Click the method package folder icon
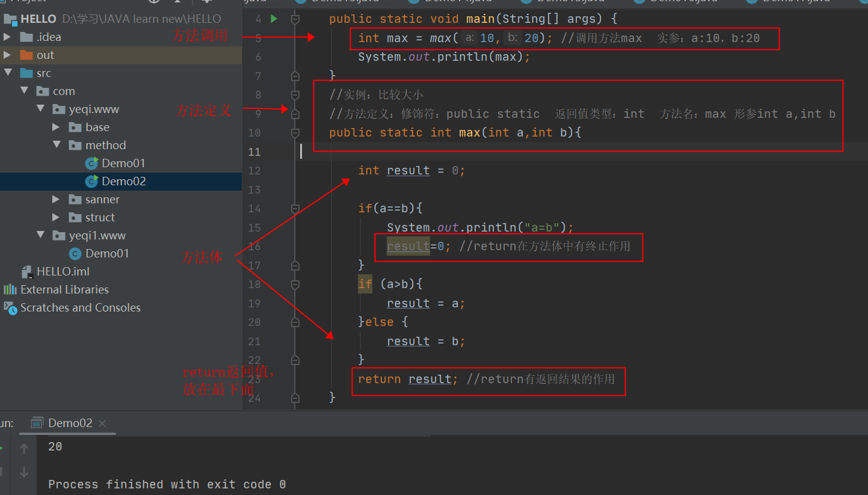The height and width of the screenshot is (495, 868). [x=75, y=145]
